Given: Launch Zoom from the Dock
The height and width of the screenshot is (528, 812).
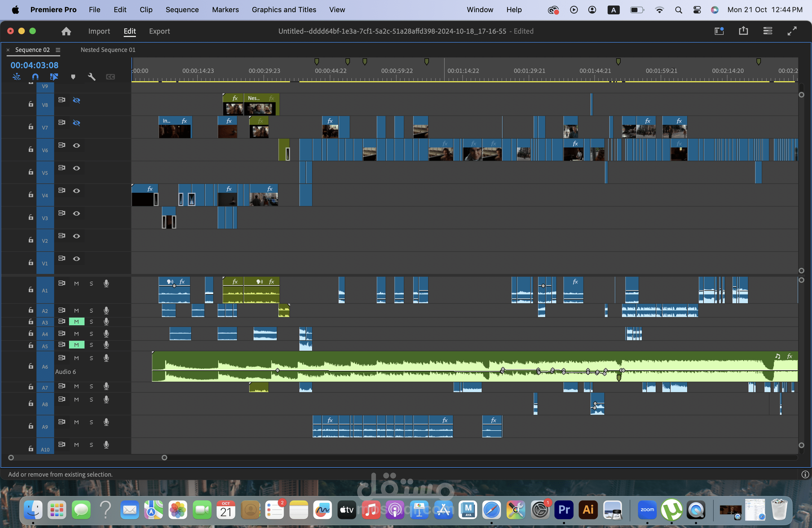Looking at the screenshot, I should (x=647, y=509).
